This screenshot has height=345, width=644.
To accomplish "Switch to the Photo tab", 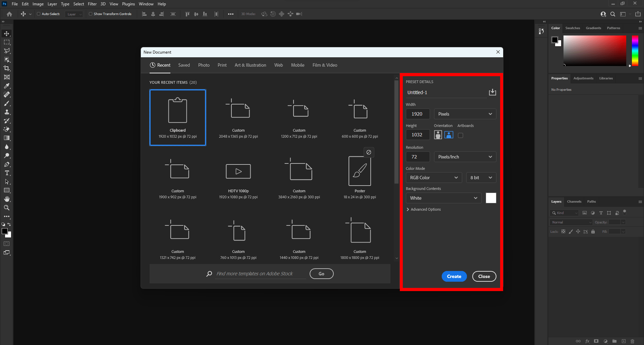I will 204,65.
